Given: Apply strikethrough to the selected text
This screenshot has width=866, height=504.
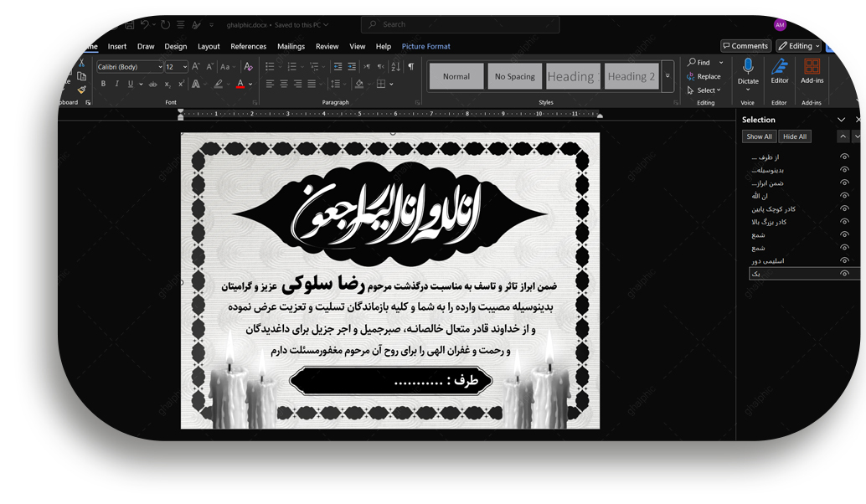Looking at the screenshot, I should (x=152, y=84).
